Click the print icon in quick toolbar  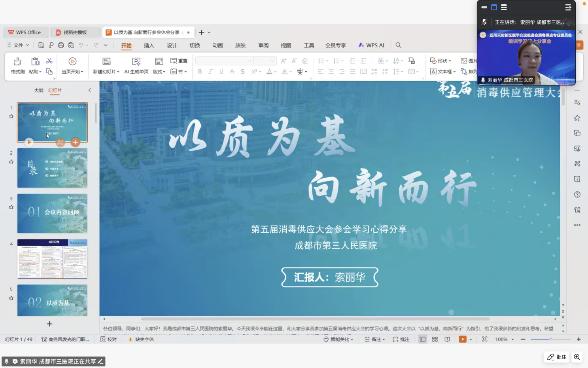coord(61,46)
